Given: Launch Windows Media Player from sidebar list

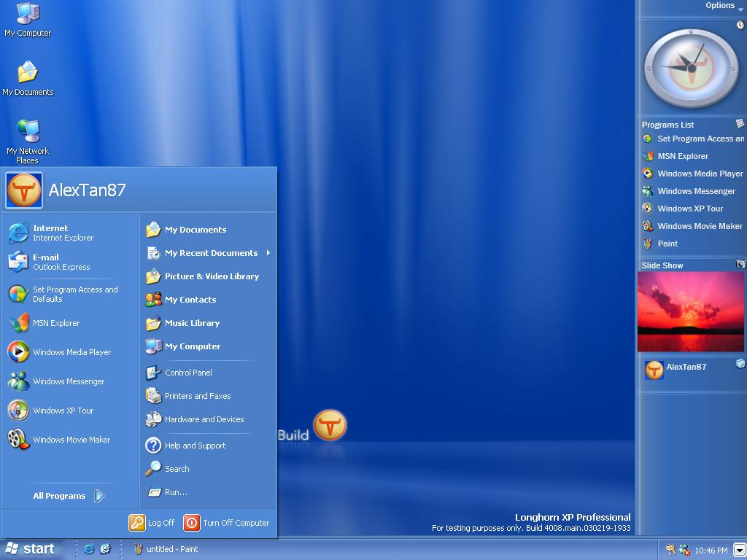Looking at the screenshot, I should (692, 174).
